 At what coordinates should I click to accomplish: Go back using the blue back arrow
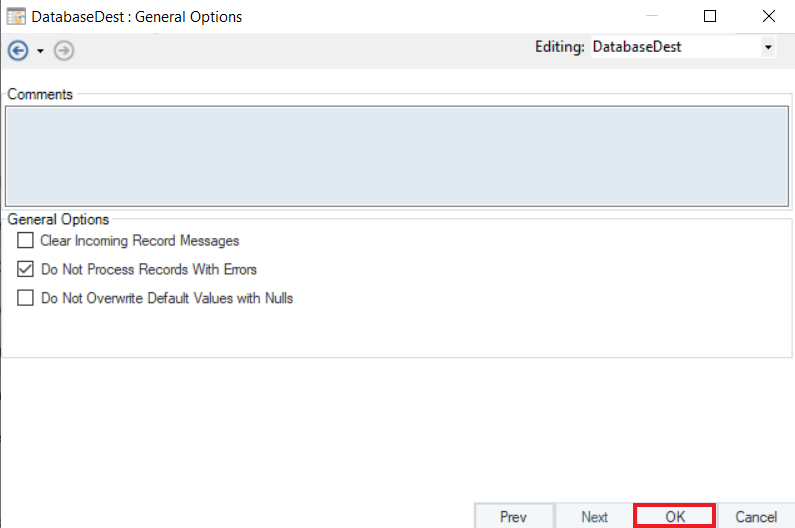tap(17, 50)
